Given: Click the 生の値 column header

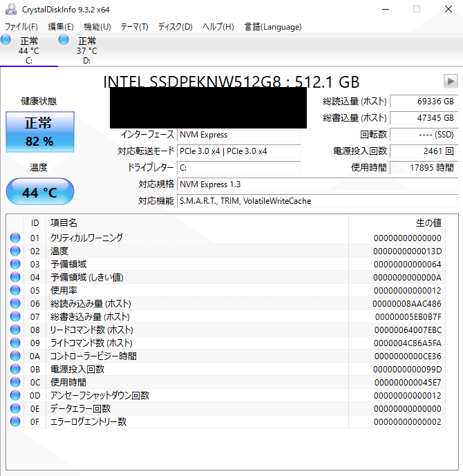Looking at the screenshot, I should (x=397, y=223).
